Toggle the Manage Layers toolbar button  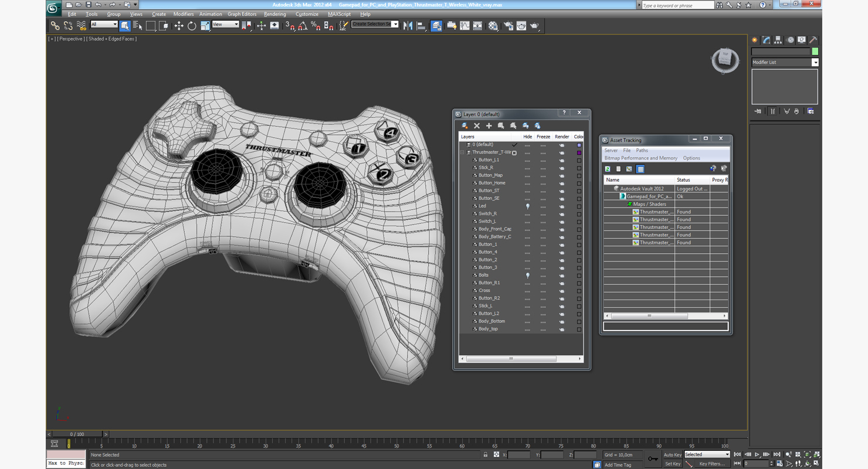coord(436,26)
